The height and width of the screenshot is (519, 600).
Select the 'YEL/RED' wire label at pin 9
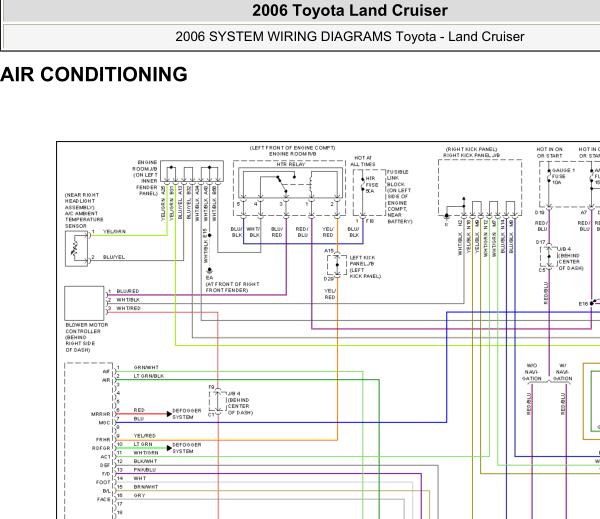tap(144, 436)
